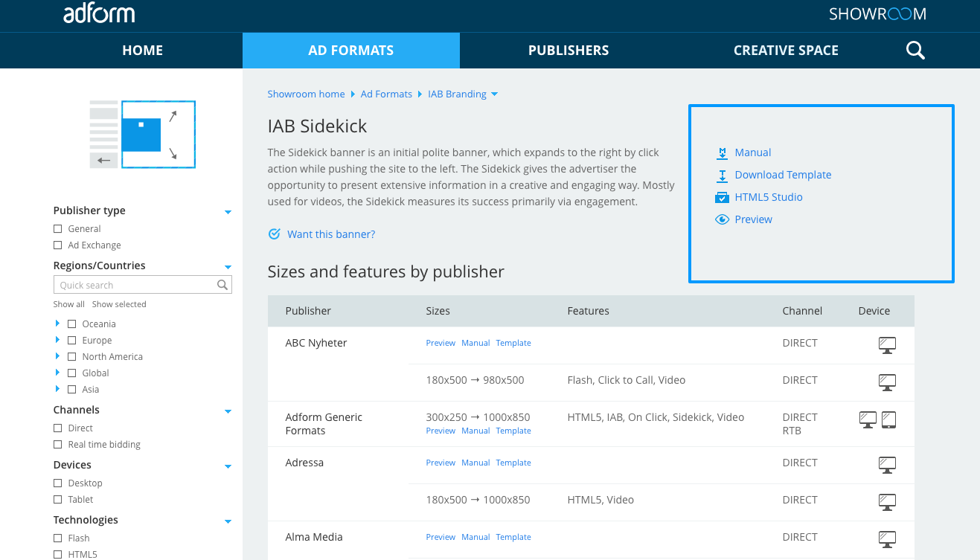Click tablet icon in Adform Generic Formats row

click(888, 419)
